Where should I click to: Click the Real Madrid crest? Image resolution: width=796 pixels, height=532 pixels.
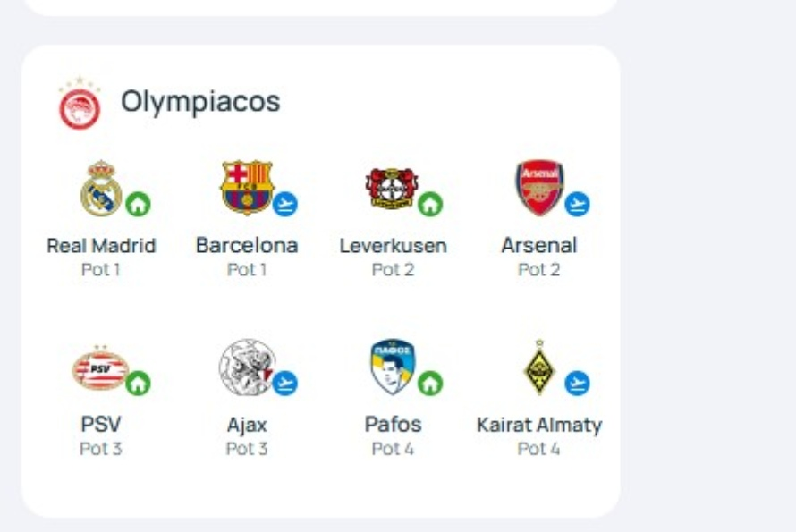(x=100, y=189)
